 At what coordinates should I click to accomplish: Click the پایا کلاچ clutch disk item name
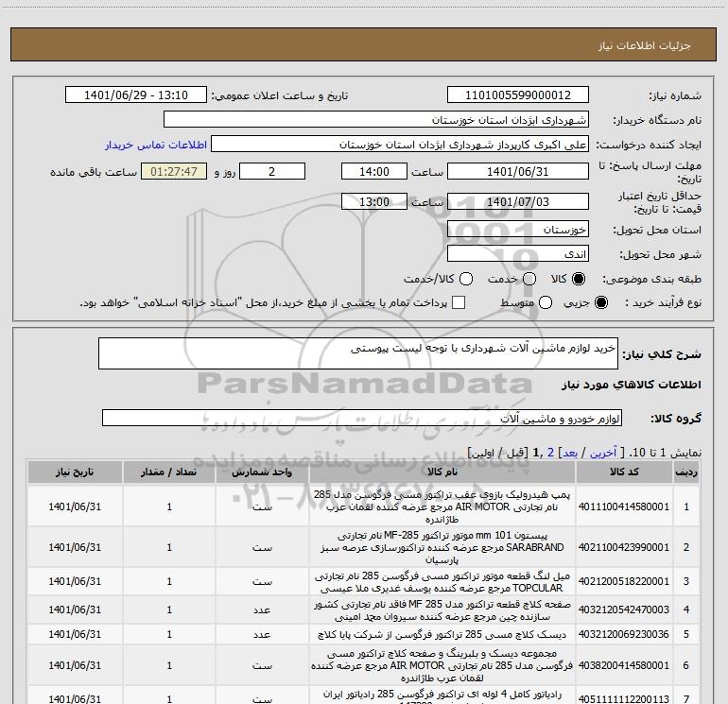click(x=442, y=634)
